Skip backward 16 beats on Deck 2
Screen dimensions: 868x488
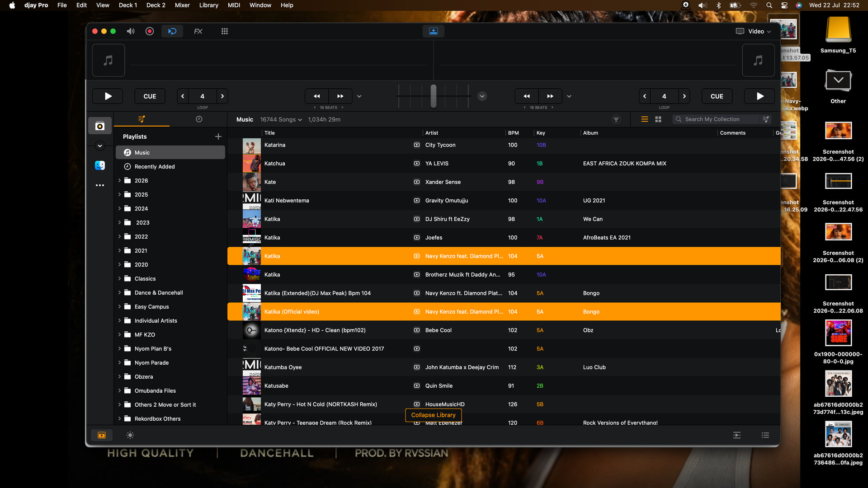click(x=527, y=96)
